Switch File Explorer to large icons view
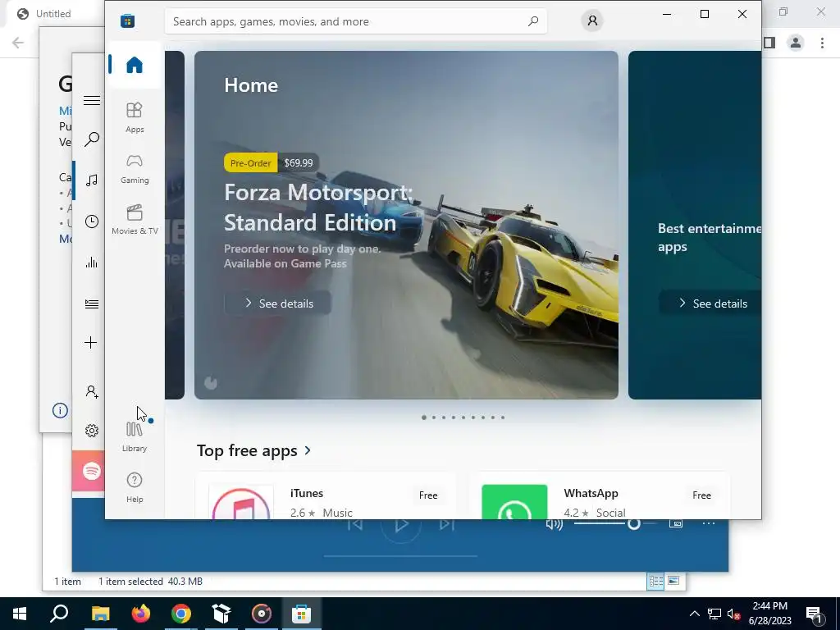840x630 pixels. 673,581
